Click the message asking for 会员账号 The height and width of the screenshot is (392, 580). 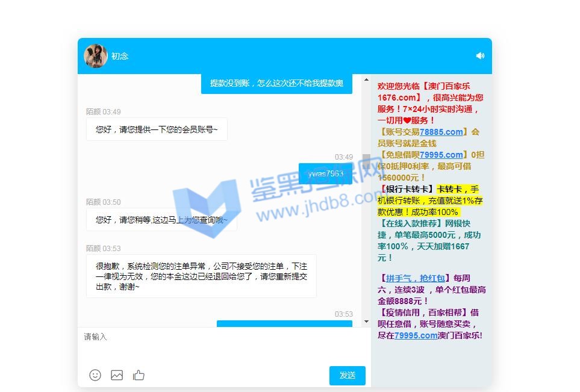pos(157,129)
